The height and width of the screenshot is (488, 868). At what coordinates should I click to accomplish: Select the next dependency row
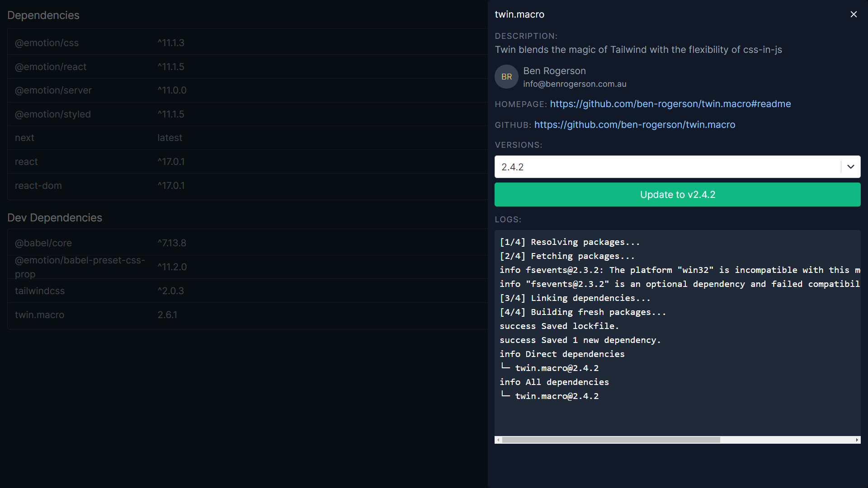(246, 138)
